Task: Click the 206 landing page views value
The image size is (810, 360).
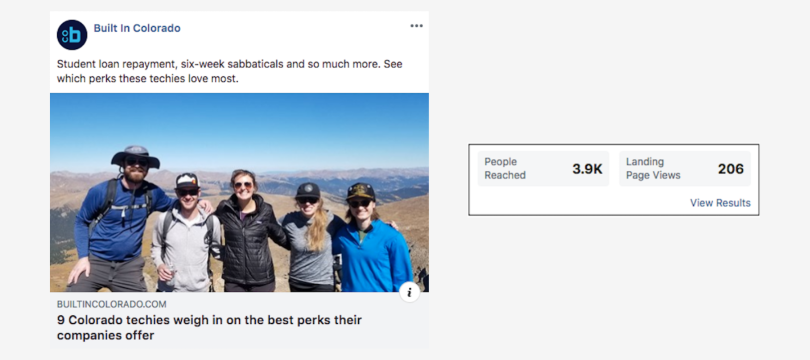Action: [x=731, y=169]
